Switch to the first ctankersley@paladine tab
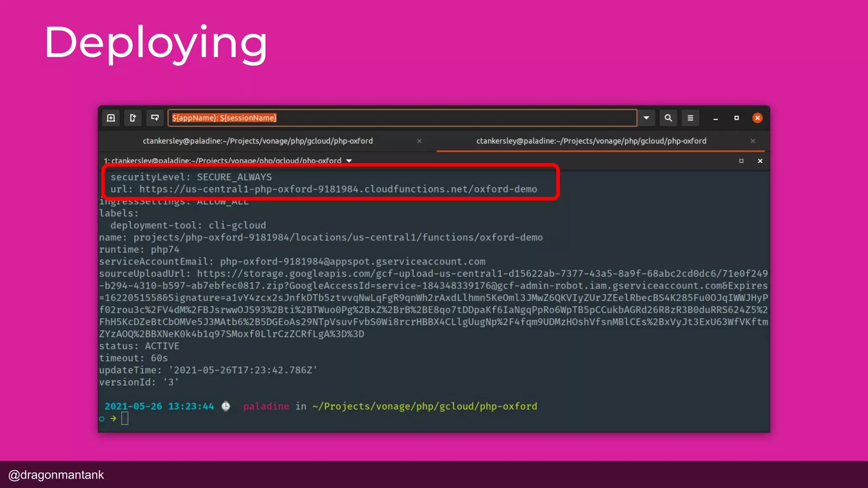Screen dimensions: 868x488 258,141
